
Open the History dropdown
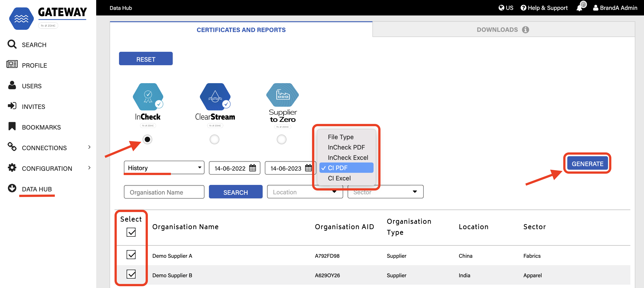(x=164, y=168)
